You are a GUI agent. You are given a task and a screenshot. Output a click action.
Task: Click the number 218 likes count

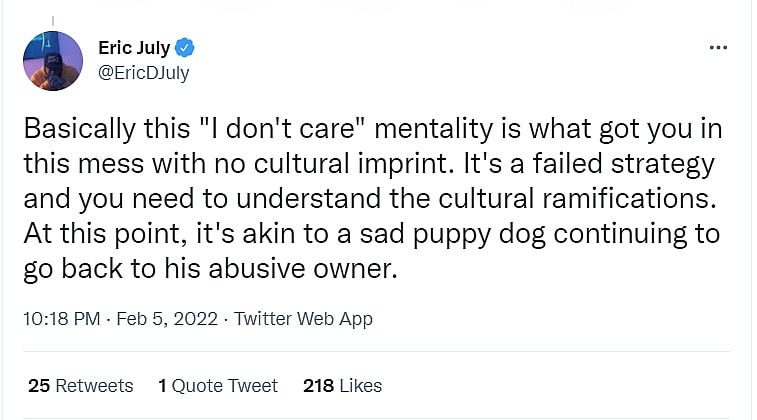[x=317, y=385]
